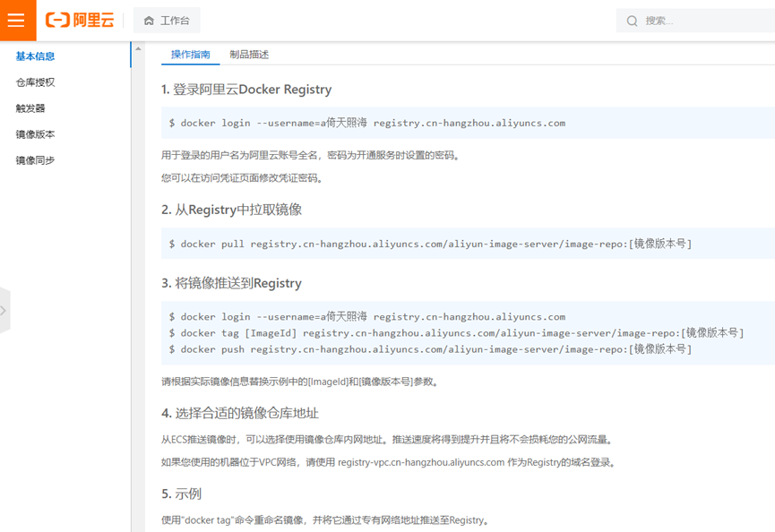
Task: Click the sentence starting 从ECS推送镜像时
Action: tap(389, 439)
